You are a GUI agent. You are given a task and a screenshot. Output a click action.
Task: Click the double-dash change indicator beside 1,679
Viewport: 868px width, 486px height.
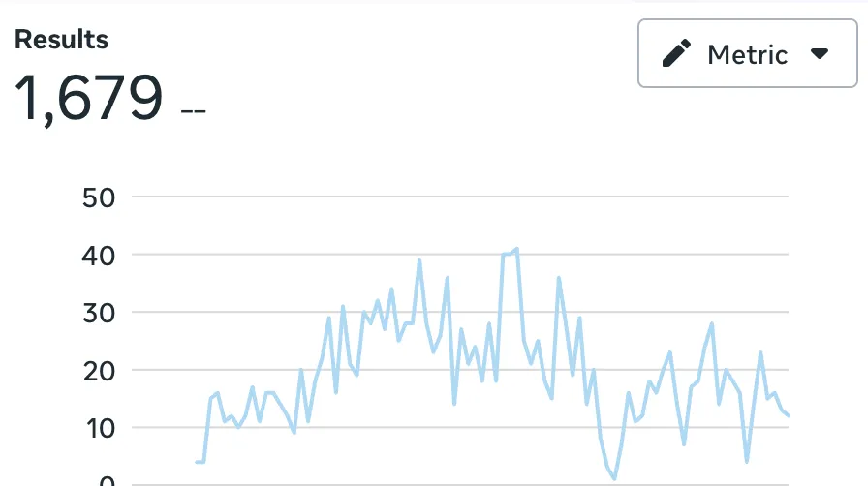tap(193, 111)
